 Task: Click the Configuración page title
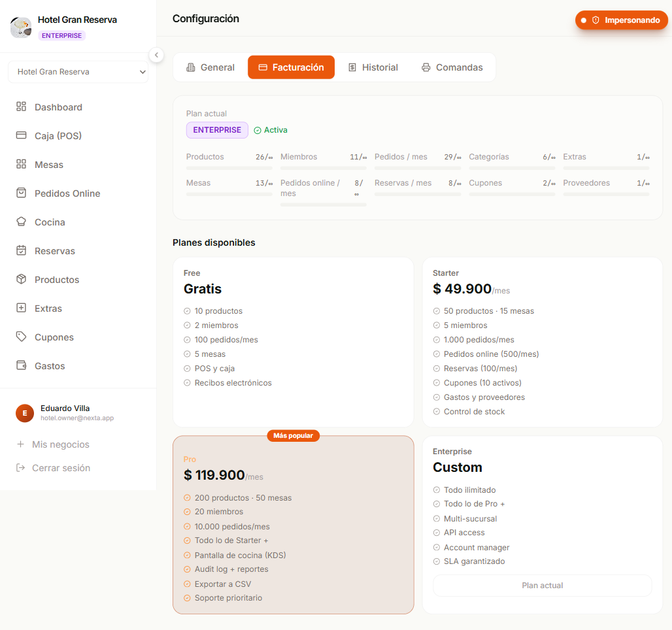(206, 19)
